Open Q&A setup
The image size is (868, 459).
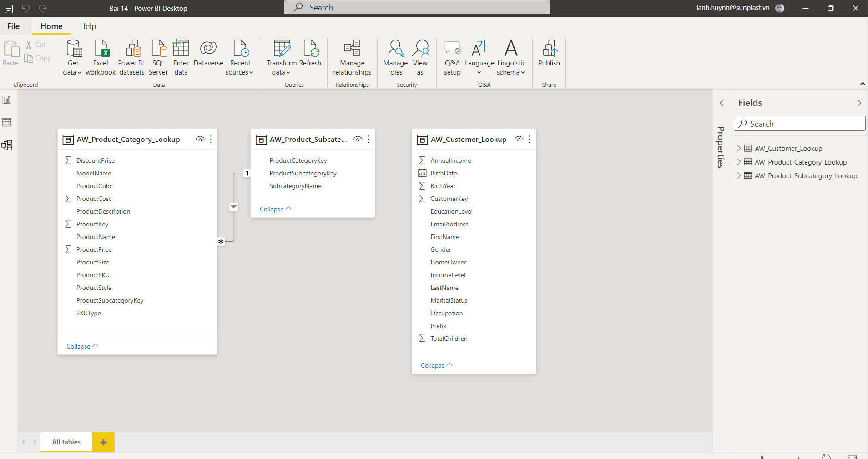pos(452,57)
